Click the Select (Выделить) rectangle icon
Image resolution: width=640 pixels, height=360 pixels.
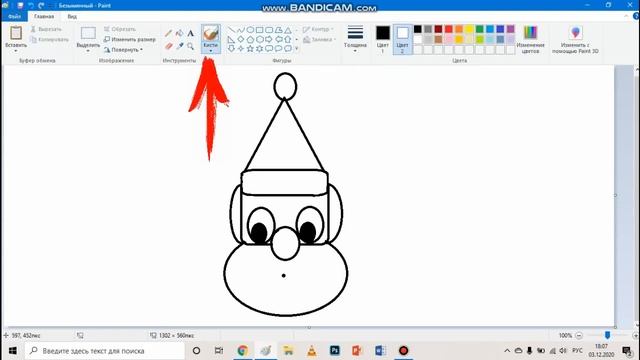pyautogui.click(x=88, y=33)
